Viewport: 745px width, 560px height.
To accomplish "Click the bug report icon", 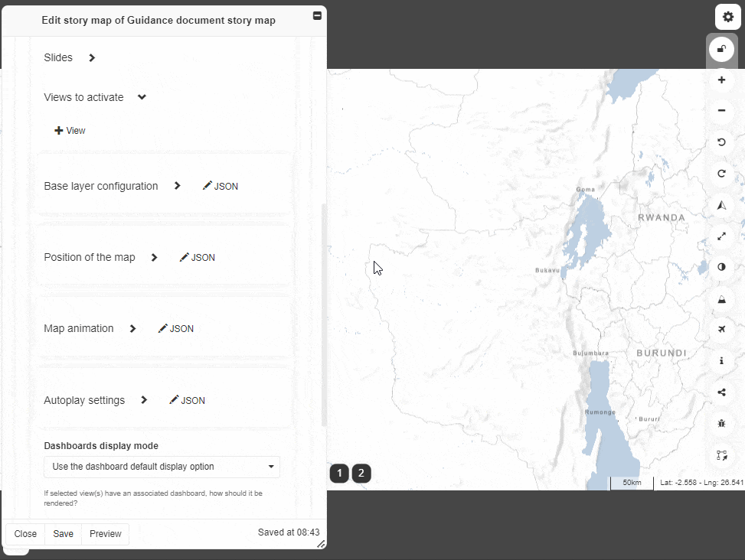I will tap(721, 423).
